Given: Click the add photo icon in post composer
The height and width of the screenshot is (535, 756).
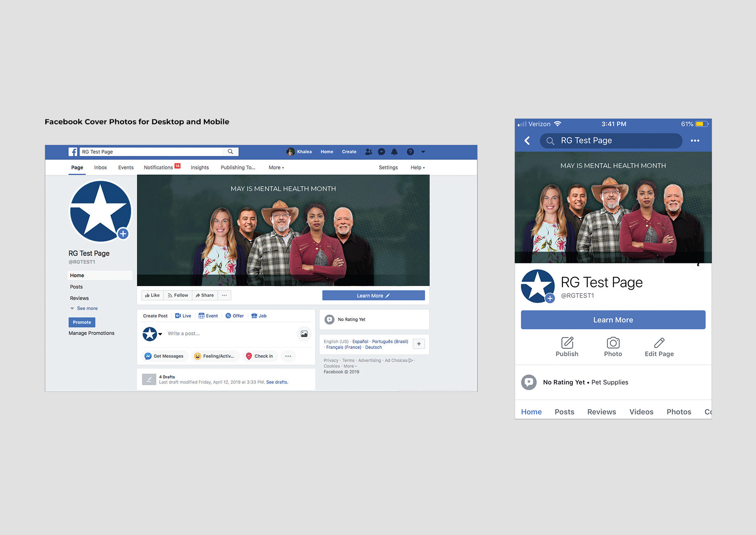Looking at the screenshot, I should (x=304, y=334).
